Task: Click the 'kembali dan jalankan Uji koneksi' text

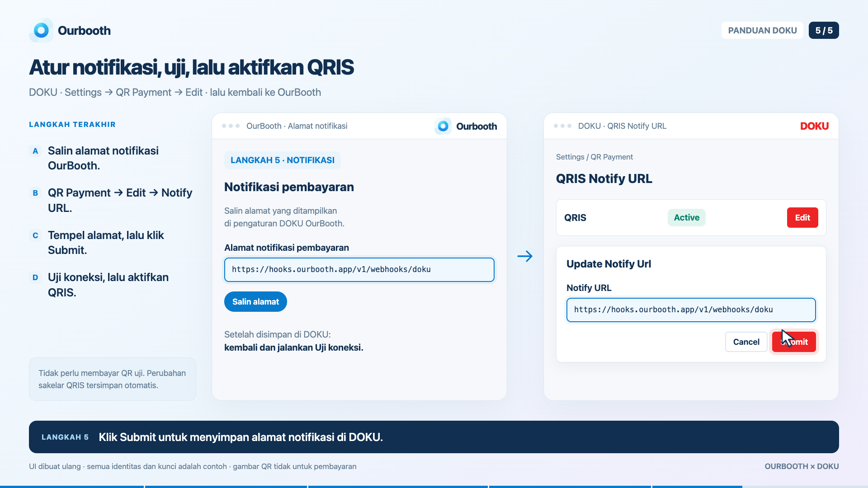Action: click(294, 347)
